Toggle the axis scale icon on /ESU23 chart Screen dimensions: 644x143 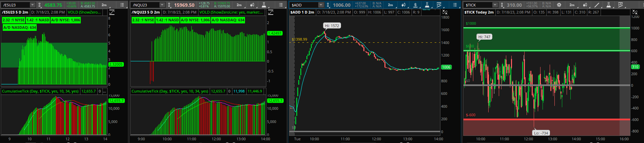pos(112,12)
